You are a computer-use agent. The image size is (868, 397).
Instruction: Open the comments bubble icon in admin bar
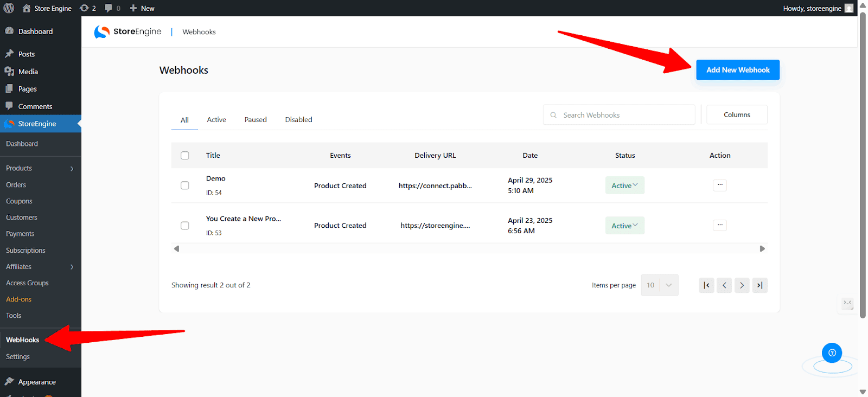pos(108,8)
